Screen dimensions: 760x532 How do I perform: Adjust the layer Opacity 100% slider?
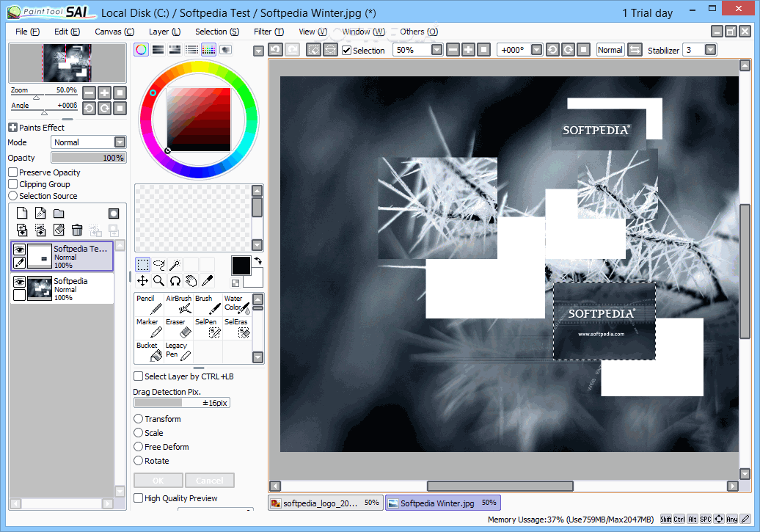click(89, 158)
